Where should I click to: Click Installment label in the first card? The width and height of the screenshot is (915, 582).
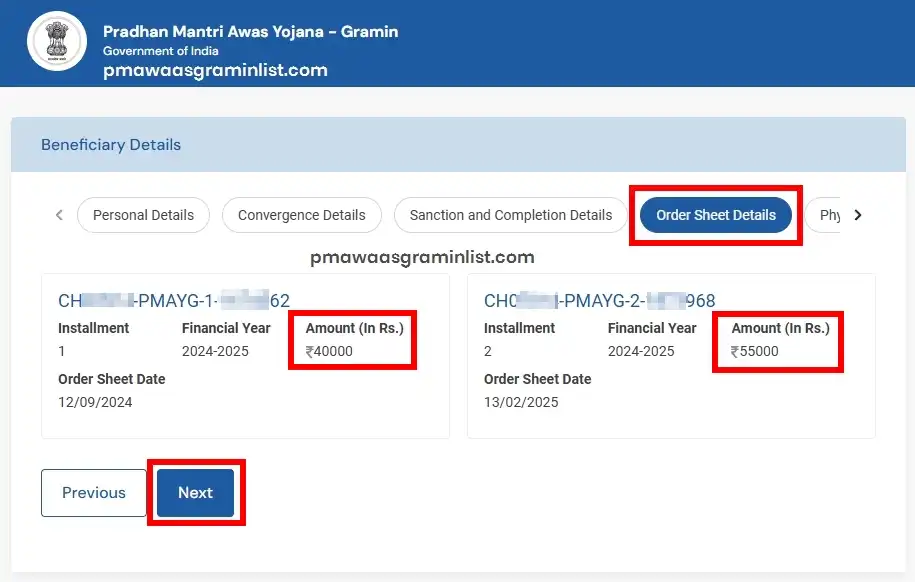[93, 328]
